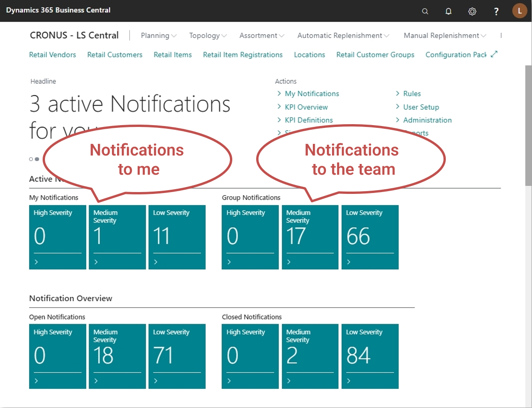Click arrow on Open Notifications Medium Severity tile

96,381
